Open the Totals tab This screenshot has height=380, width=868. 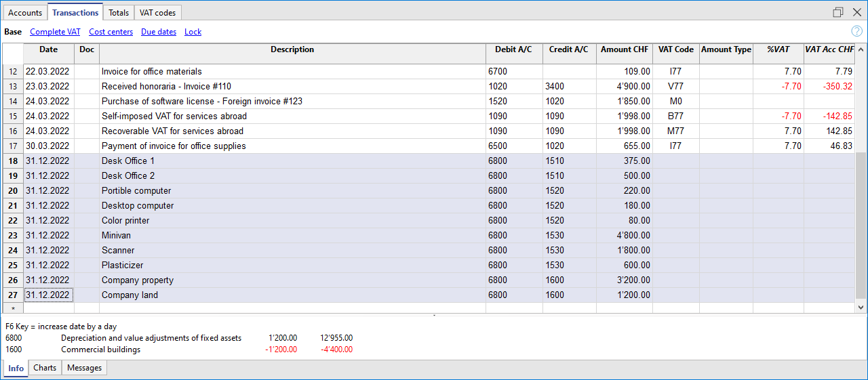click(x=119, y=13)
